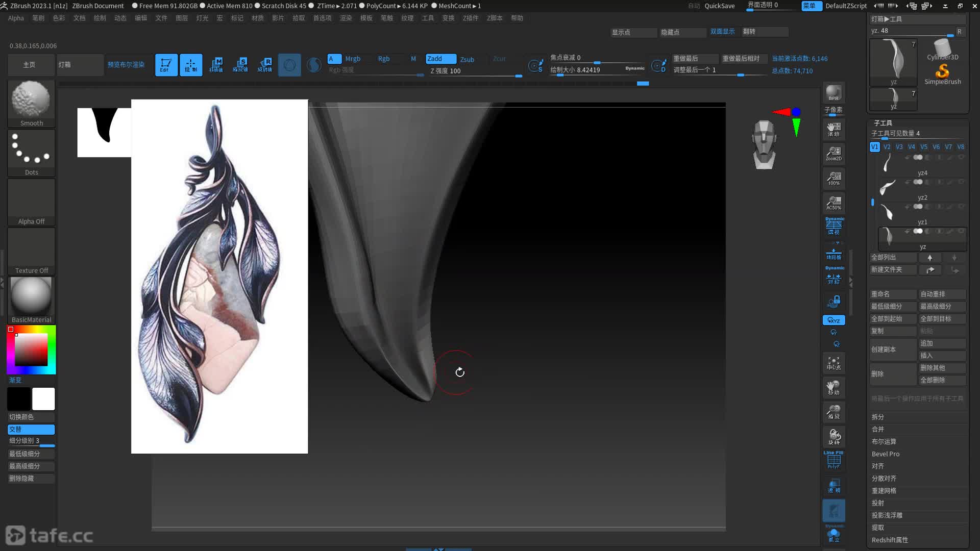Image resolution: width=980 pixels, height=551 pixels.
Task: Click the delete others (删除其他) button
Action: (942, 368)
